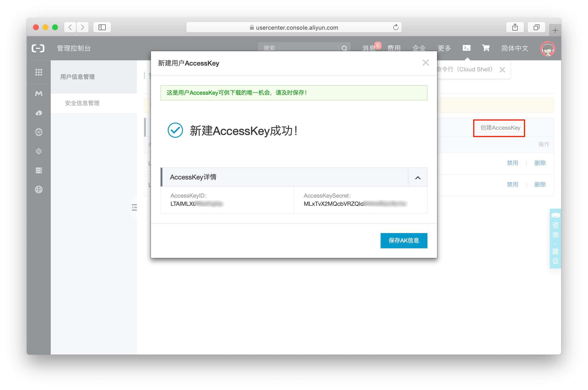This screenshot has height=390, width=588.
Task: Launch Cloud Shell terminal icon
Action: 466,48
